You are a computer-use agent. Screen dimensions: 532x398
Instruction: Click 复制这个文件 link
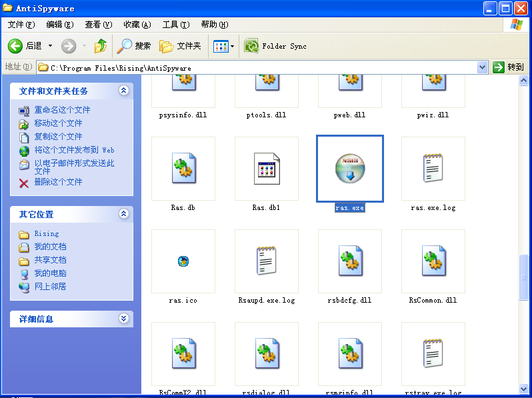click(x=58, y=137)
